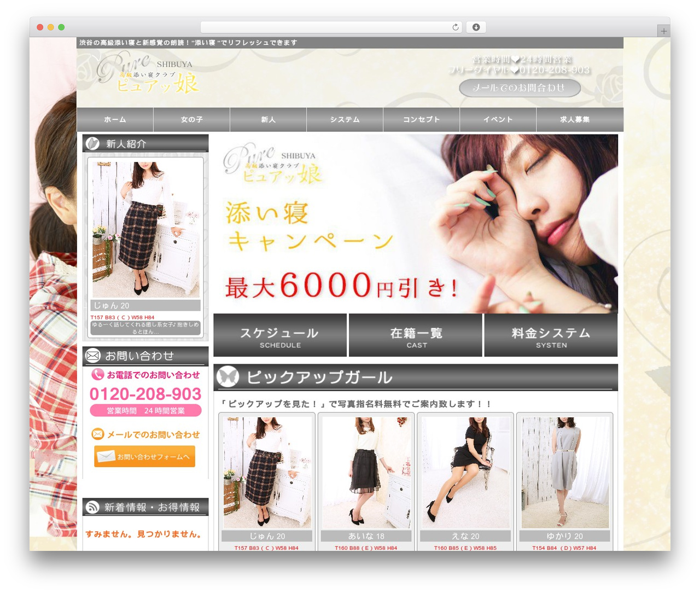Open the 女の子 menu item
The height and width of the screenshot is (593, 700).
pos(191,119)
